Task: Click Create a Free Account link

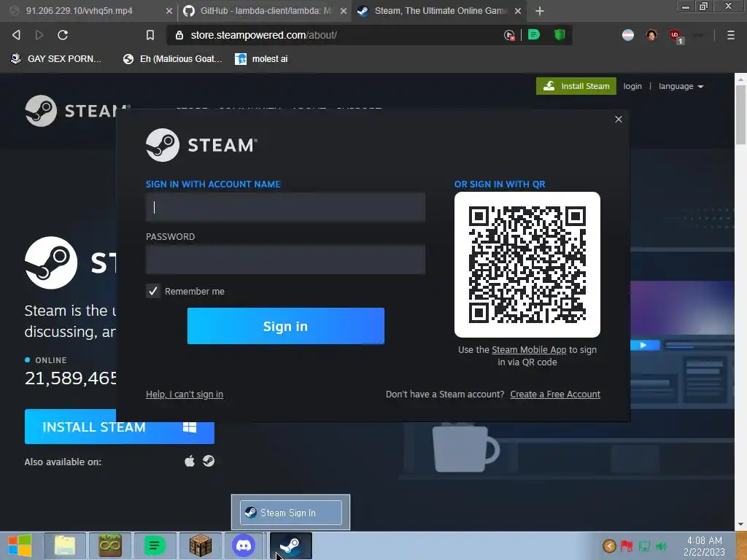Action: tap(555, 394)
